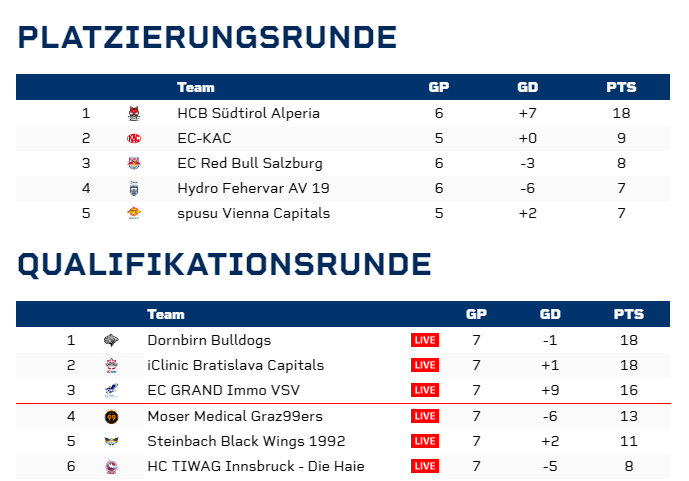This screenshot has height=481, width=689.
Task: Click the EC Red Bull Salzburg logo
Action: pyautogui.click(x=134, y=163)
